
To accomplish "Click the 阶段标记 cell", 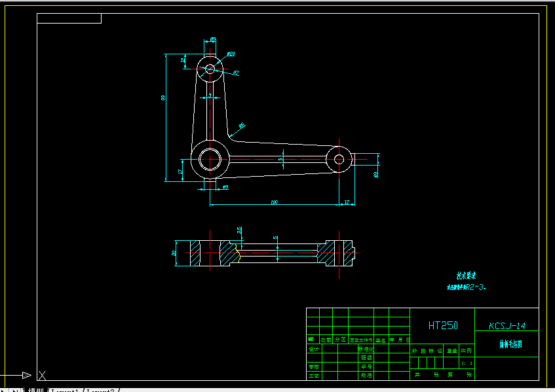I will (x=427, y=351).
